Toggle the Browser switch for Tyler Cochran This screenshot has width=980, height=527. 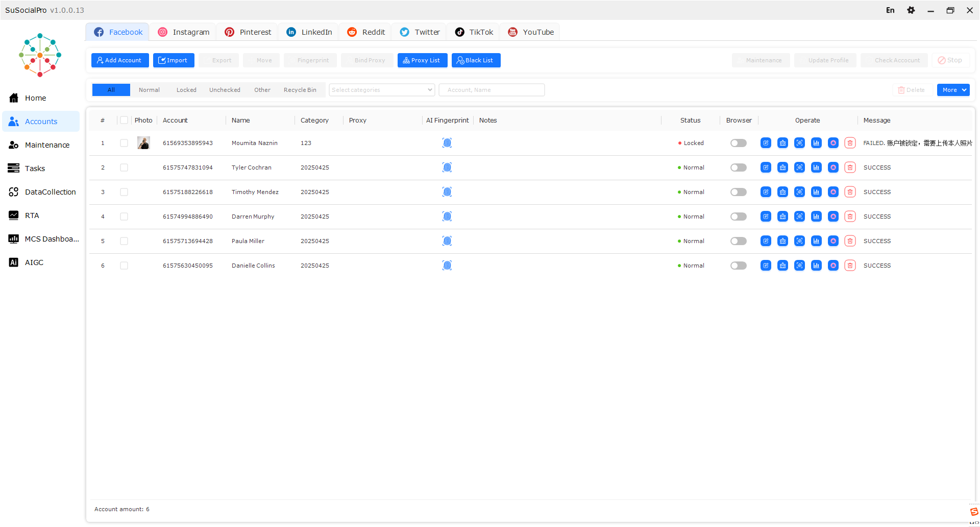pos(738,167)
